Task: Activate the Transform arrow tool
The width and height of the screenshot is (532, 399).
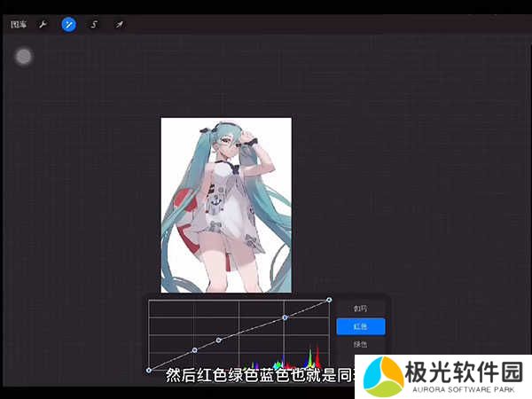Action: click(119, 25)
